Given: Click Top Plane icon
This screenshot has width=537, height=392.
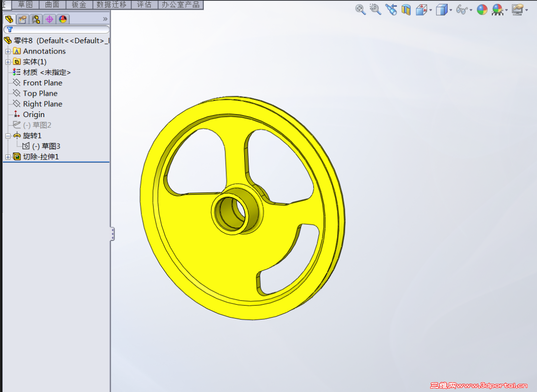Looking at the screenshot, I should click(x=17, y=93).
